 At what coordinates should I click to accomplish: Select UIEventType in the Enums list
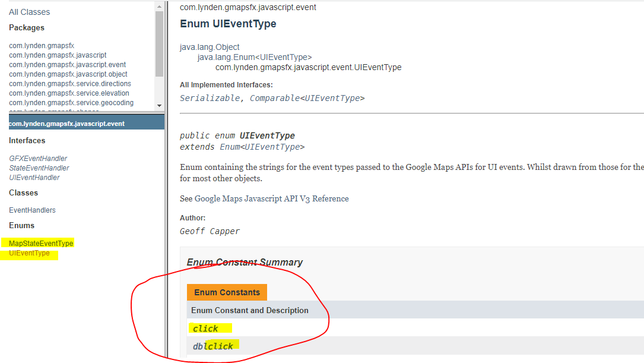[30, 253]
